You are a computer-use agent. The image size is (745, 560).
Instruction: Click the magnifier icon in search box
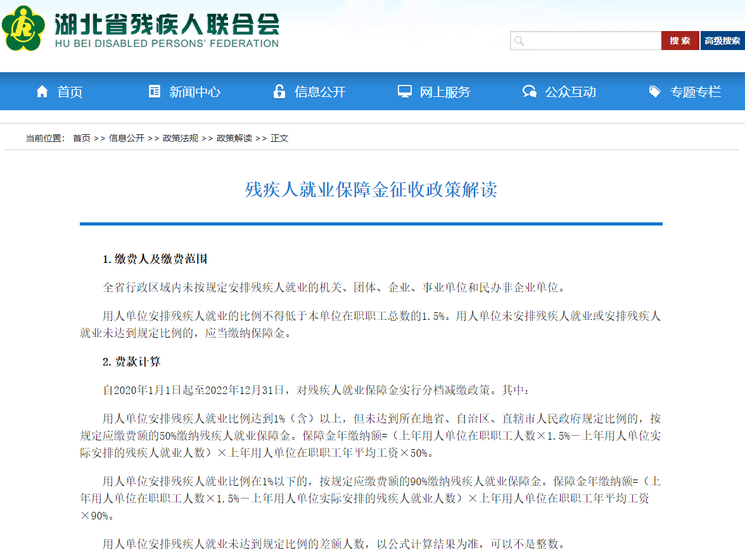[x=519, y=41]
